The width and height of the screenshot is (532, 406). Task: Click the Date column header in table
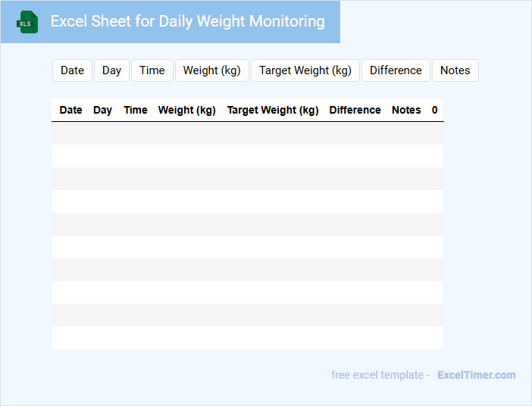pyautogui.click(x=70, y=110)
